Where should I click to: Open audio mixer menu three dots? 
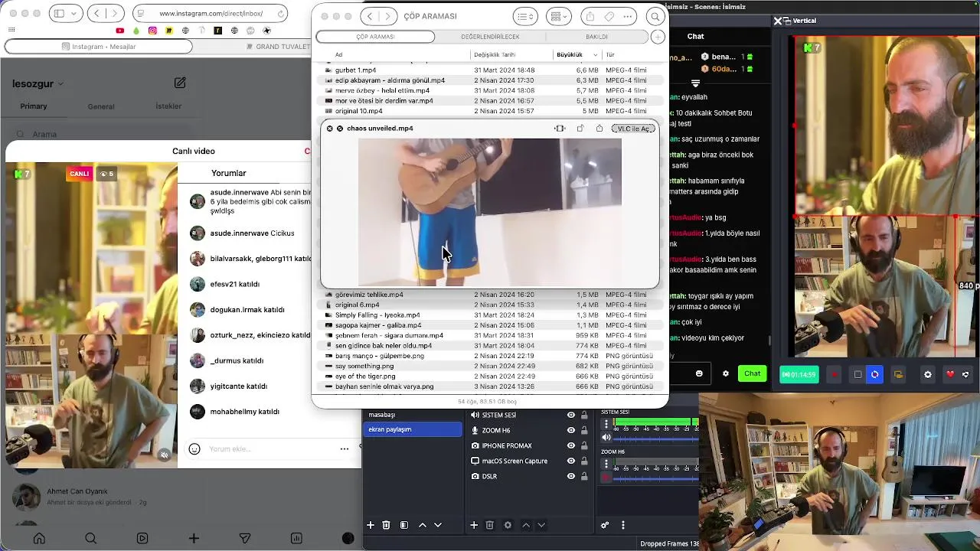pos(623,525)
